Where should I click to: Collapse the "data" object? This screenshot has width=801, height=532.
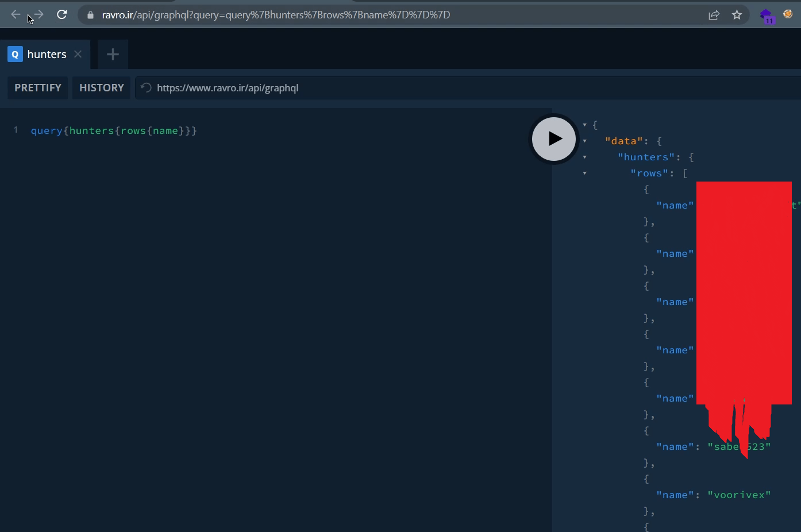(584, 141)
